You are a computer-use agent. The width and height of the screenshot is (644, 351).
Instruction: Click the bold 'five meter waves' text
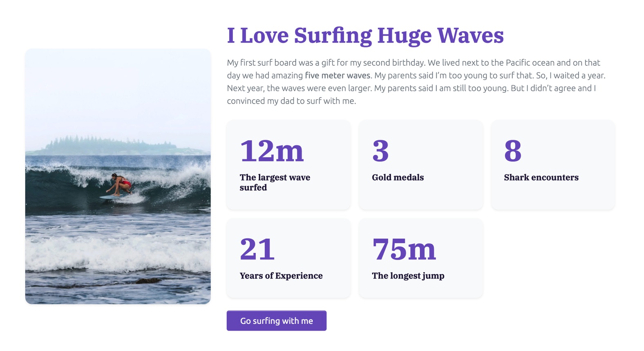tap(338, 76)
